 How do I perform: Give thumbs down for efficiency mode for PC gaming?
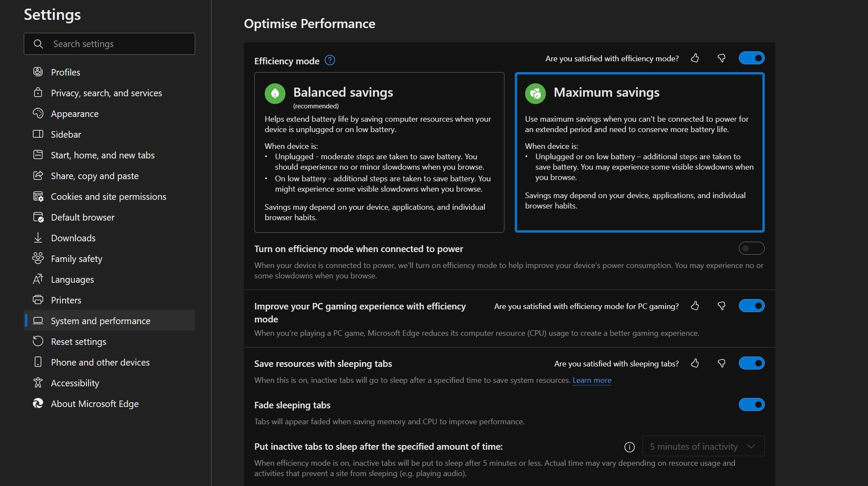point(721,306)
